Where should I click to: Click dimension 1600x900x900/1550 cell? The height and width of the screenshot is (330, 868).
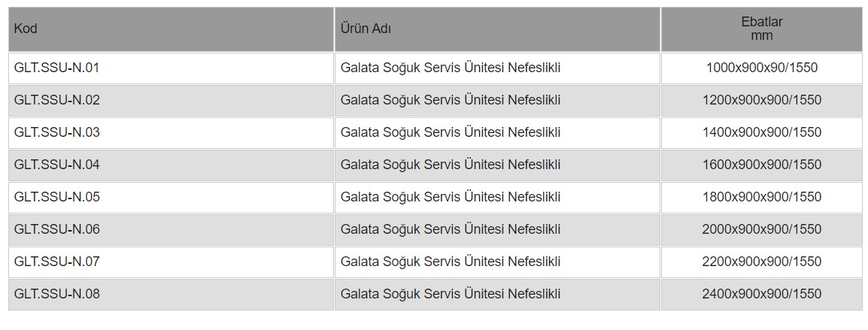coord(762,165)
